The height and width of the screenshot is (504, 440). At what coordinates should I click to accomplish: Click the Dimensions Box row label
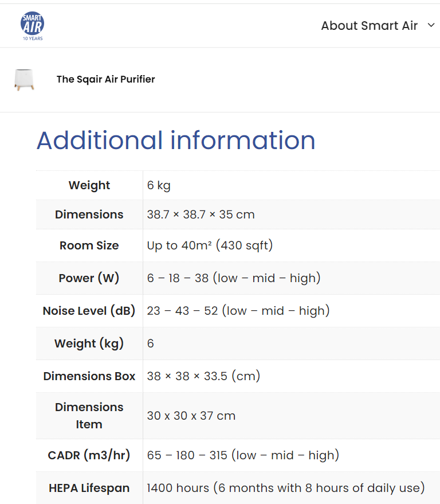[89, 376]
